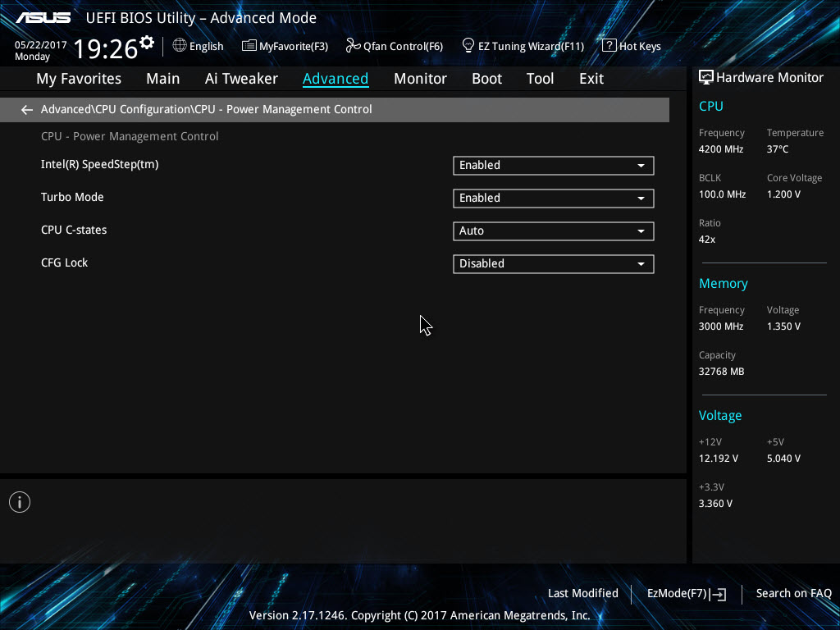Expand the Turbo Mode dropdown
This screenshot has height=630, width=840.
pos(554,199)
